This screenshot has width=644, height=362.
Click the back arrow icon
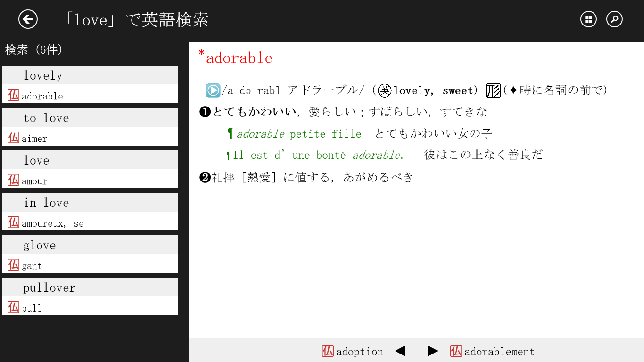(28, 19)
